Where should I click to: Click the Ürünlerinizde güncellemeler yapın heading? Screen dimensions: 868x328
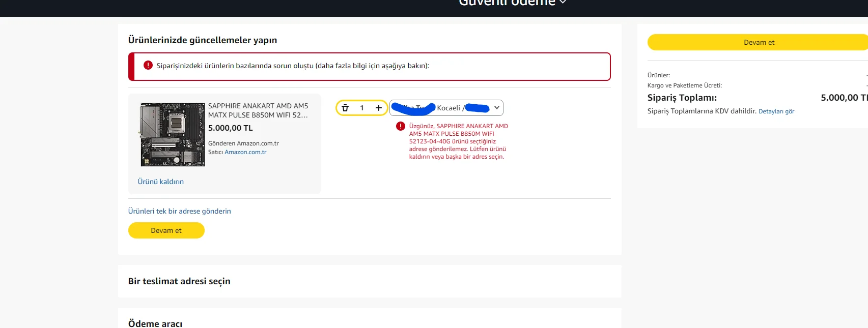point(203,40)
